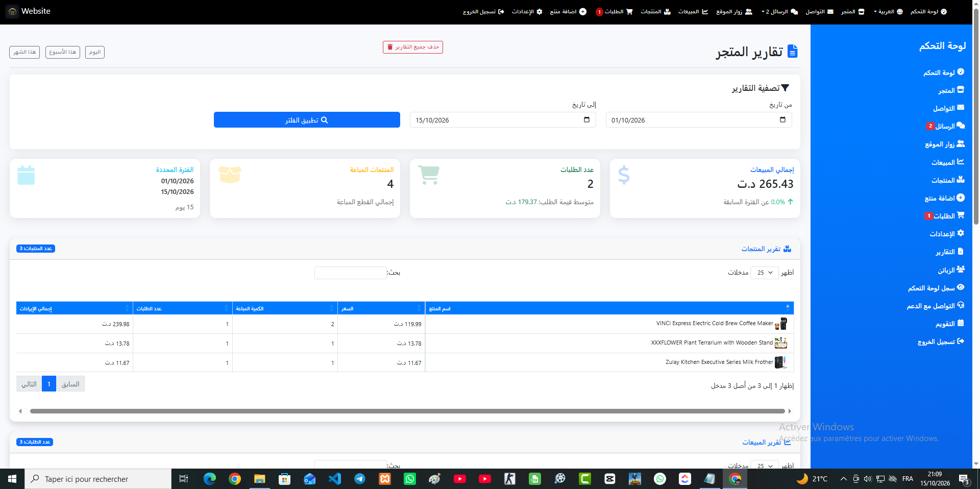The width and height of the screenshot is (980, 489).
Task: Launch Microsoft Edge from the taskbar
Action: (x=210, y=479)
